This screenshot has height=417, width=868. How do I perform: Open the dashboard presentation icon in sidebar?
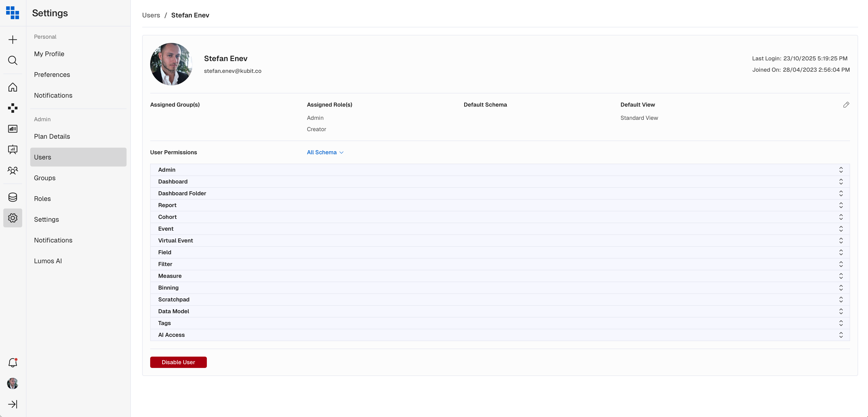(x=13, y=150)
